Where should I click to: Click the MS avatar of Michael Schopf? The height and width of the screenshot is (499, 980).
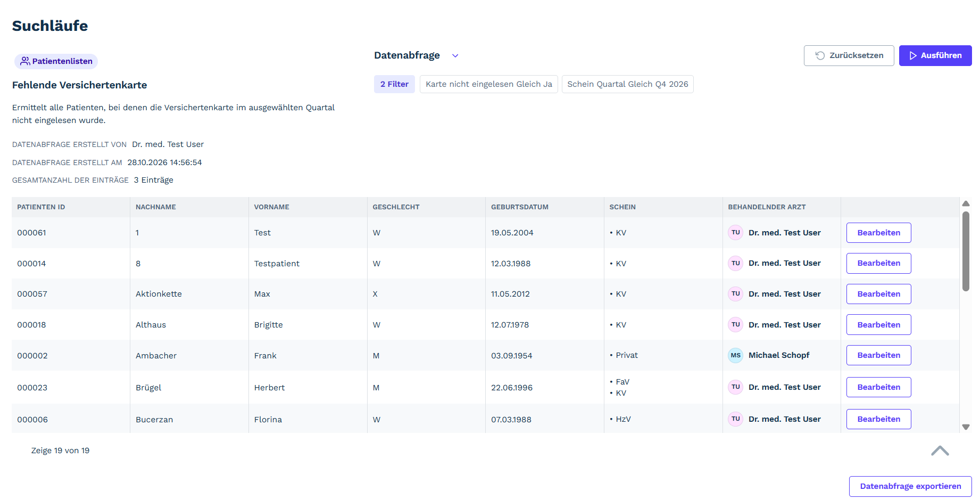(735, 355)
